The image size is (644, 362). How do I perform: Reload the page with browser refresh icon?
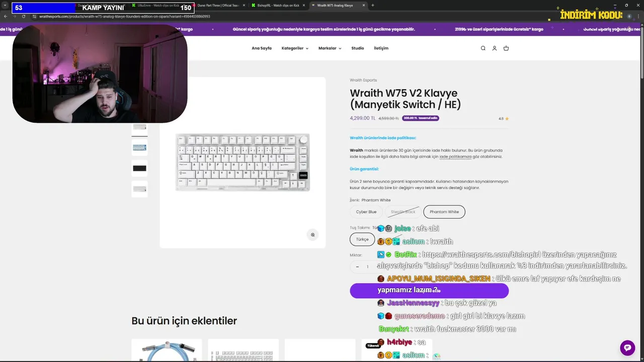[x=23, y=16]
